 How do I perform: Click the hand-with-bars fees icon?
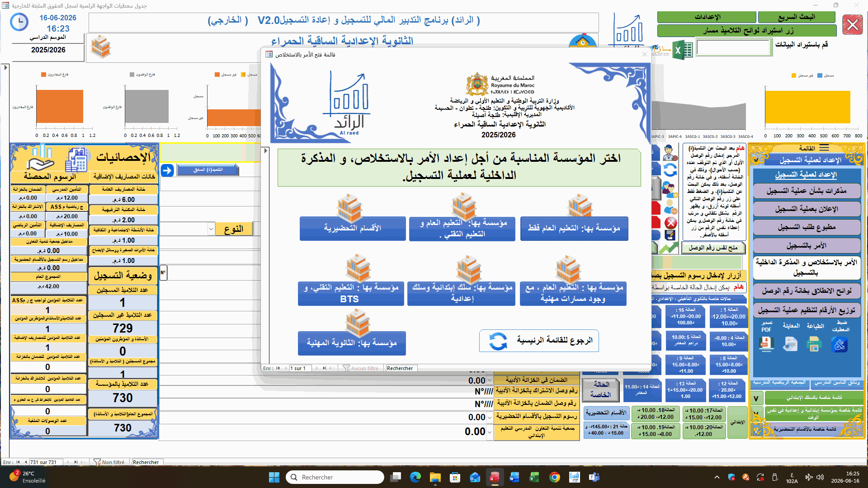(x=40, y=158)
